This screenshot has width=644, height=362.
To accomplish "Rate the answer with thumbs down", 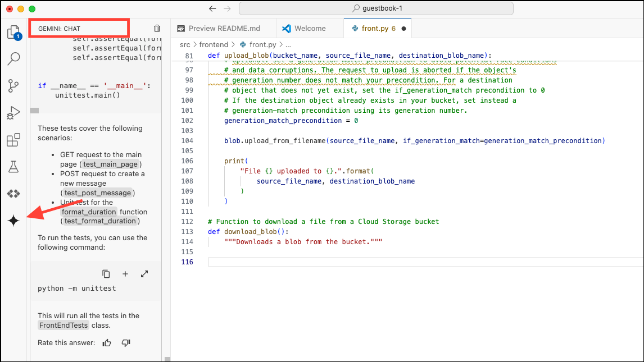I will click(x=126, y=343).
